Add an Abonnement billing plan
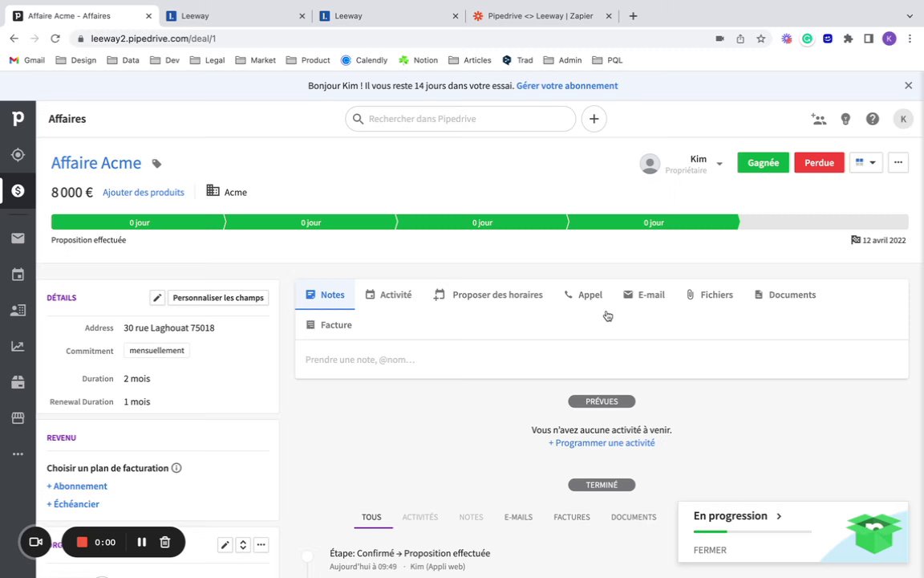Screen dimensions: 924x578 [77, 486]
